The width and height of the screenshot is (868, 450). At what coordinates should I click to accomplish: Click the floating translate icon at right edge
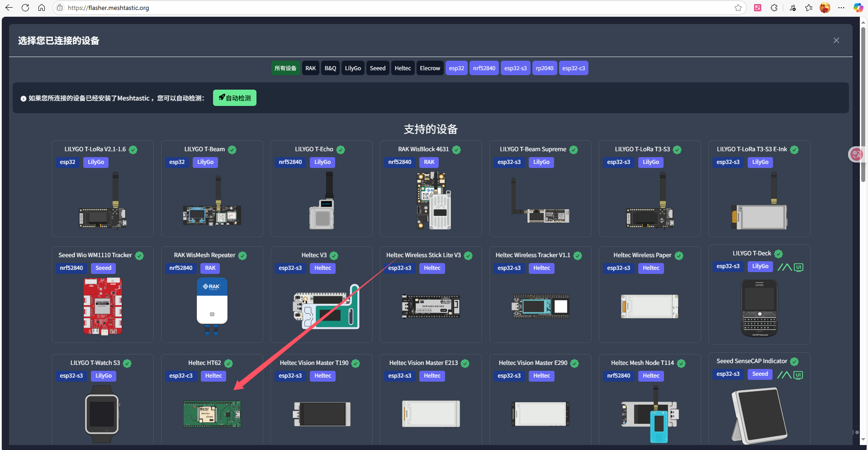coord(856,154)
